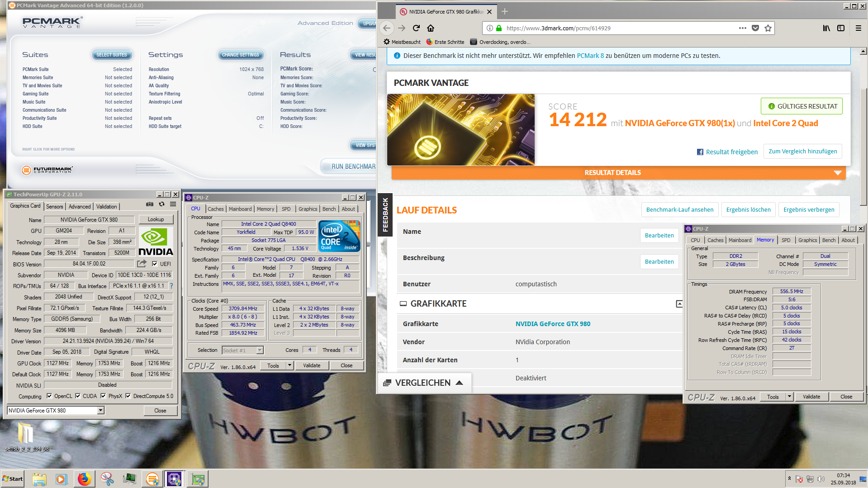868x488 pixels.
Task: Toggle the CUDA checkbox in GPU-Z
Action: click(78, 396)
